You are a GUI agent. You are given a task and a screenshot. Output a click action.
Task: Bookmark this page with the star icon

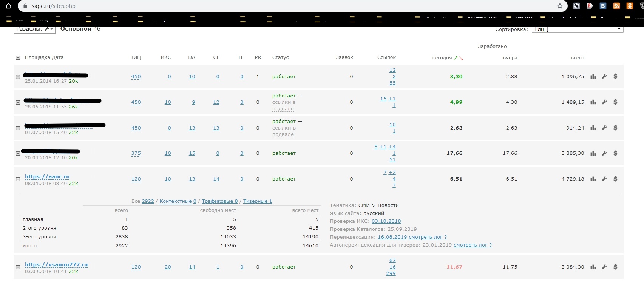click(560, 6)
